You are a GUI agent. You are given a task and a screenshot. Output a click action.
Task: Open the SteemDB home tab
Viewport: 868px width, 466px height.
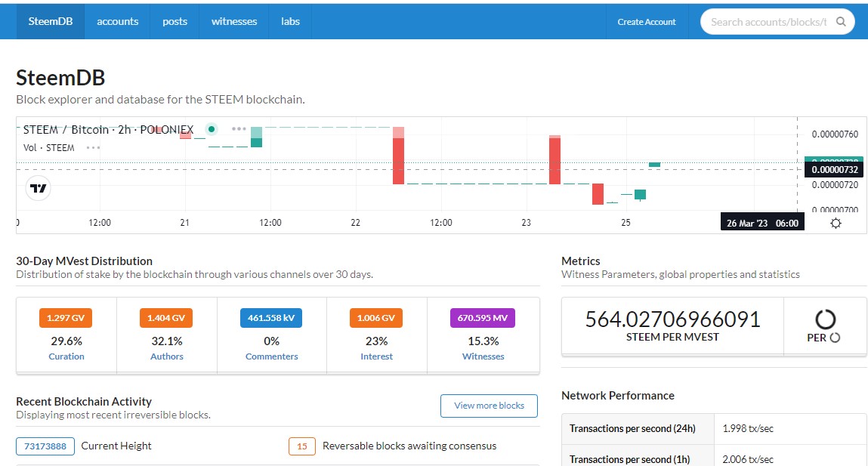pyautogui.click(x=51, y=21)
